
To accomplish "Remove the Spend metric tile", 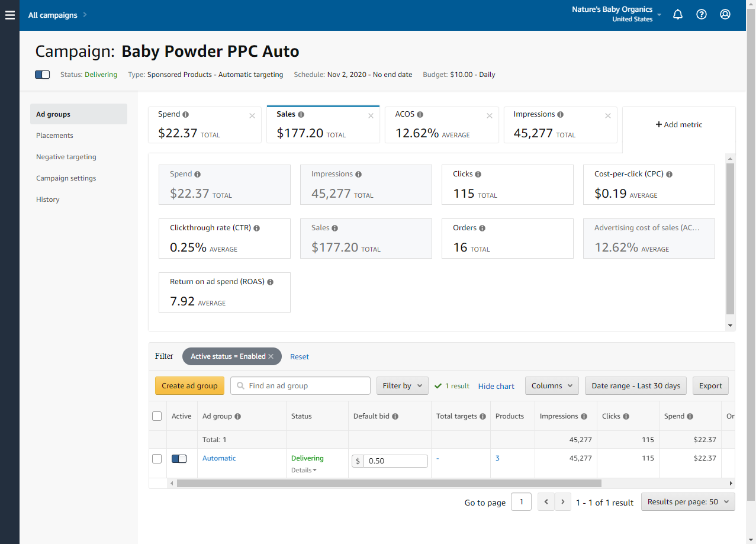I will coord(252,115).
